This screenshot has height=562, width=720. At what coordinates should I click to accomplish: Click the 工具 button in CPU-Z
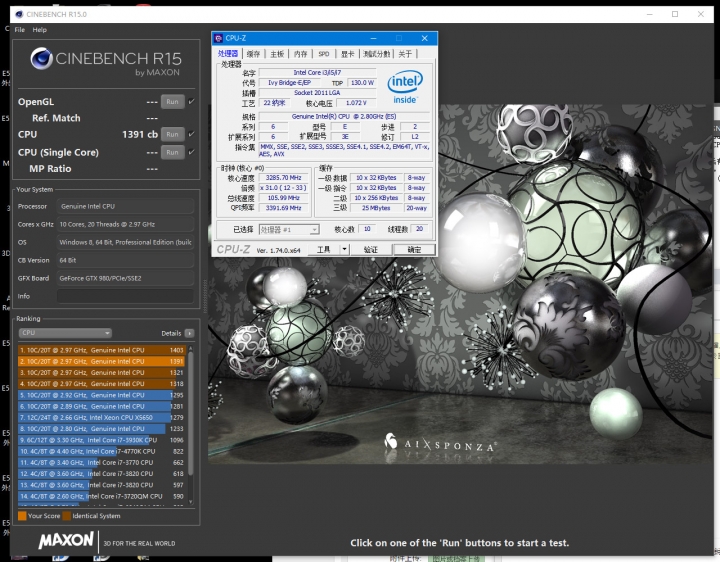tap(324, 249)
